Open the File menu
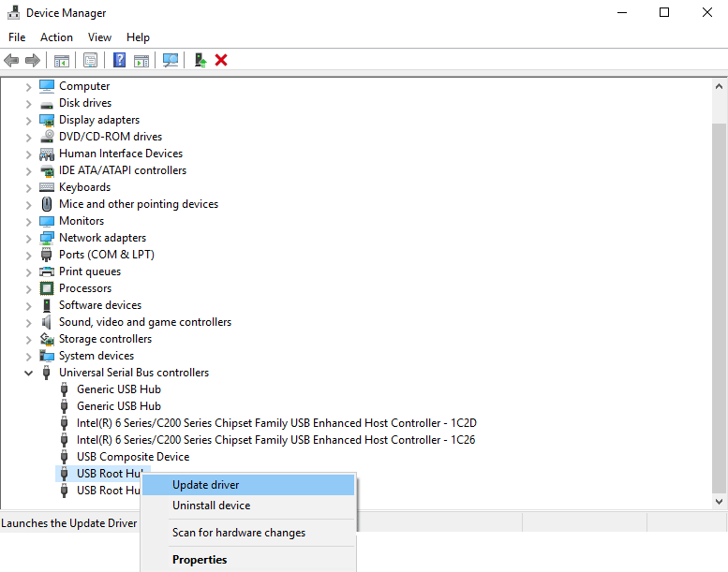Screen dimensions: 728x572 17,37
